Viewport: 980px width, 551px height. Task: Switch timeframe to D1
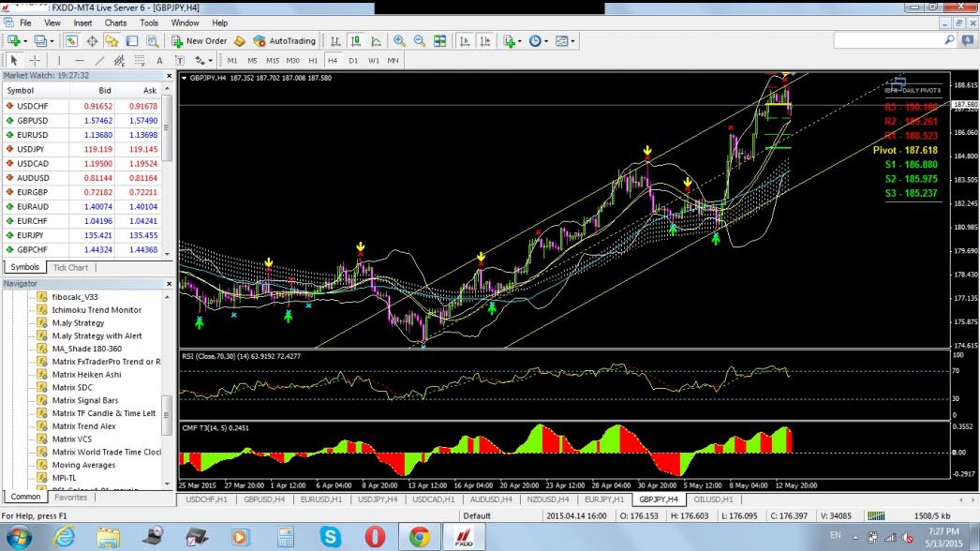pos(353,60)
